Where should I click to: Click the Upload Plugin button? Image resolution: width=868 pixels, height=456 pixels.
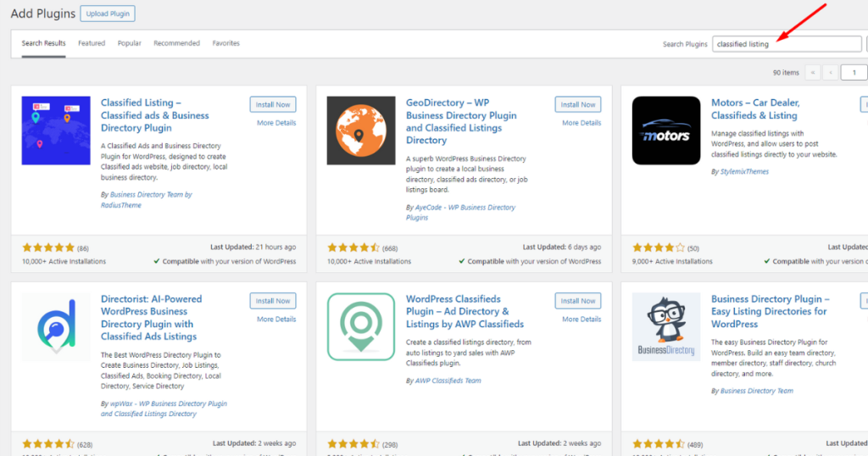click(108, 14)
